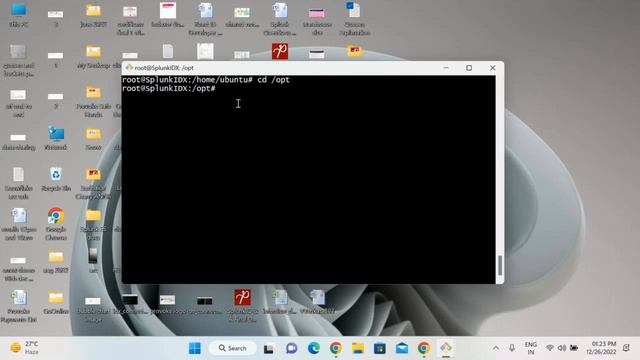Click the microphone tray icon
640x360 pixels.
coord(512,348)
